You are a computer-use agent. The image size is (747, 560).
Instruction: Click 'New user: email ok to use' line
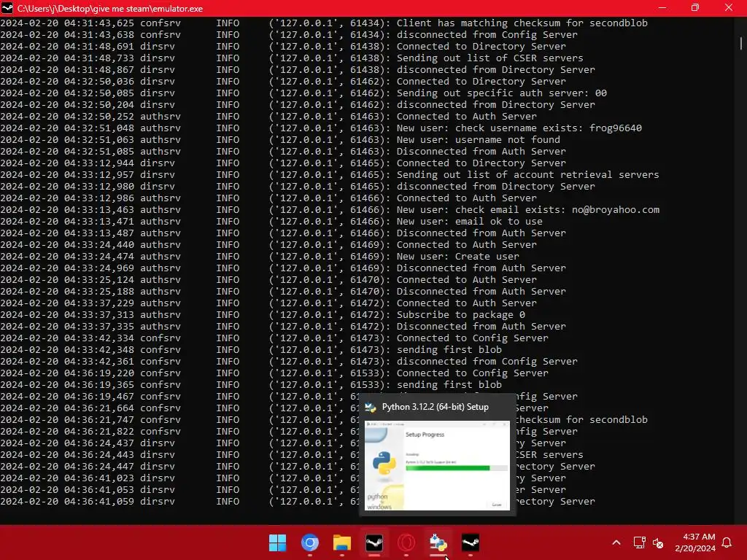(469, 222)
